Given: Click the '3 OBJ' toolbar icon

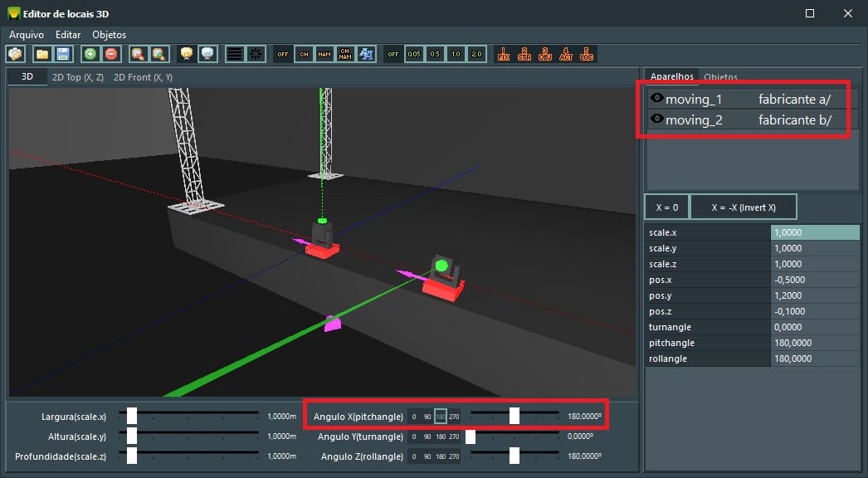Looking at the screenshot, I should (545, 54).
